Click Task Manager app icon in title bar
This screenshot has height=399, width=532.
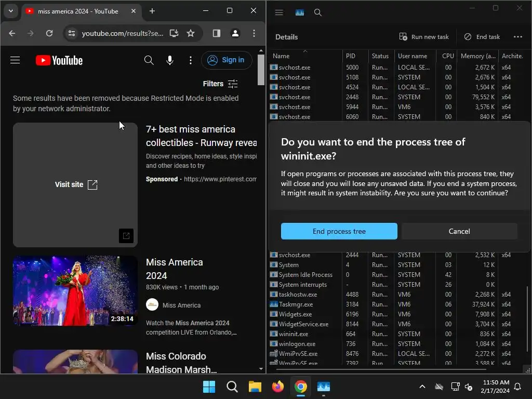click(300, 12)
